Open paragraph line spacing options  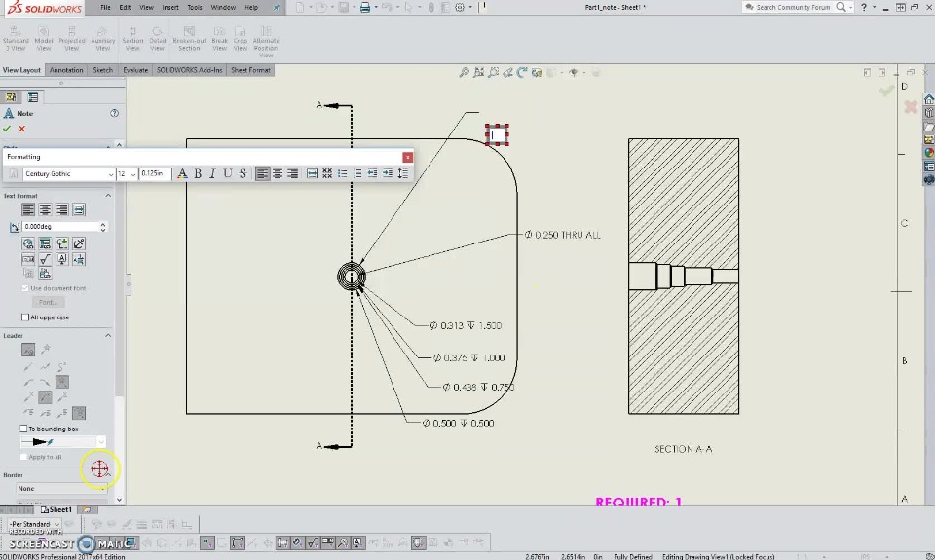403,173
